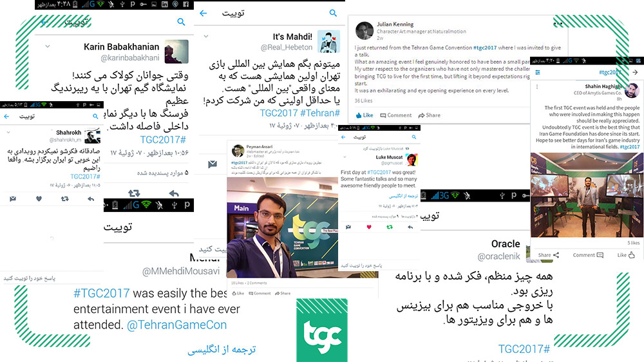The height and width of the screenshot is (362, 644).
Task: Tap red heart on Luke Muscat tweet
Action: (369, 227)
